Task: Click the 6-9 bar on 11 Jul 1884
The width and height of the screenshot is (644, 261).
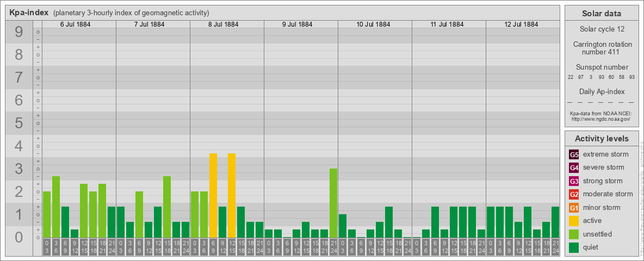Action: coord(435,222)
